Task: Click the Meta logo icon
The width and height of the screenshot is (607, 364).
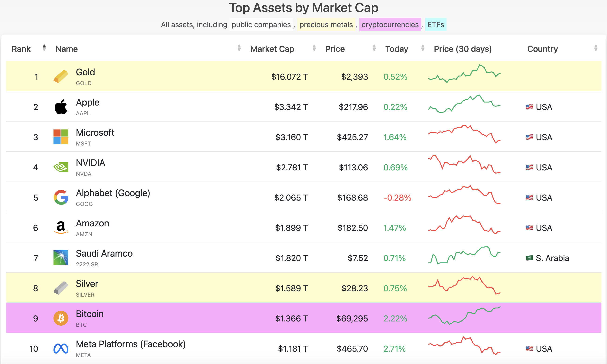Action: point(61,349)
